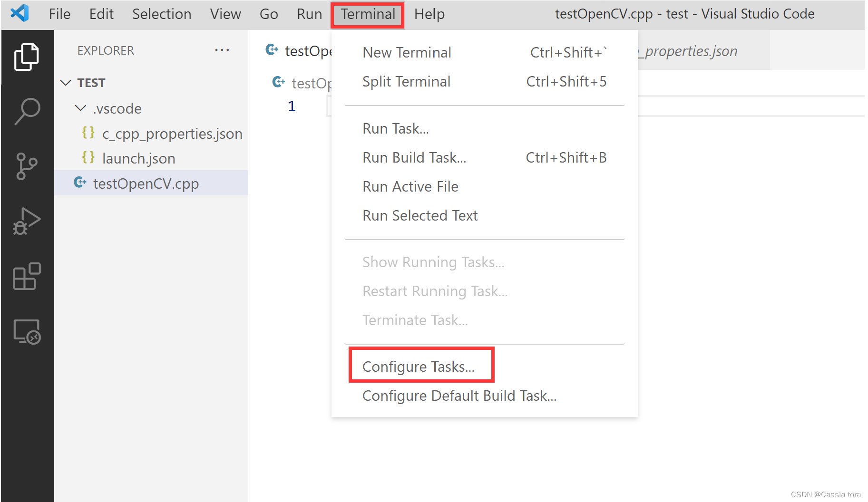
Task: Open the Selection menu
Action: (x=162, y=14)
